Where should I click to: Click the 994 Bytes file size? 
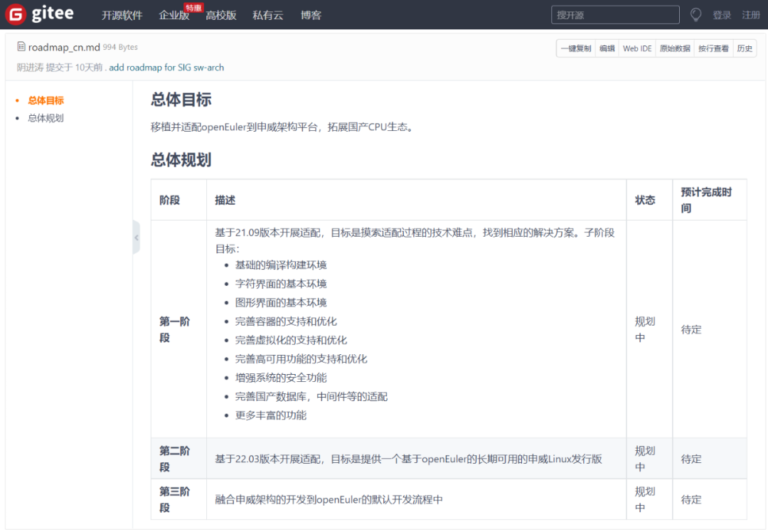coord(120,47)
